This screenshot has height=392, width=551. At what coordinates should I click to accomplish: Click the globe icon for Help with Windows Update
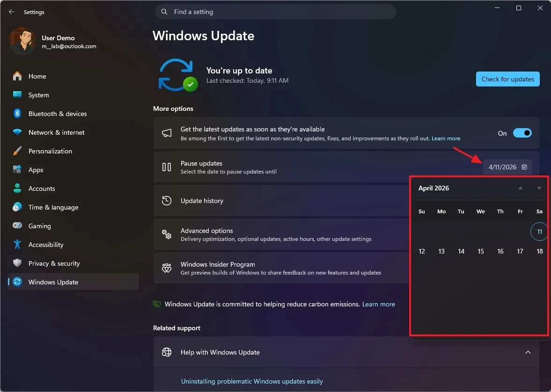pyautogui.click(x=167, y=352)
